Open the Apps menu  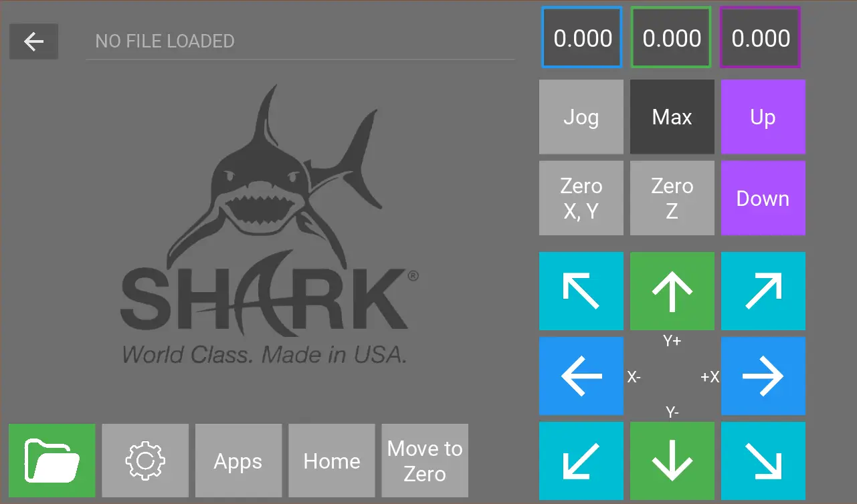coord(238,461)
